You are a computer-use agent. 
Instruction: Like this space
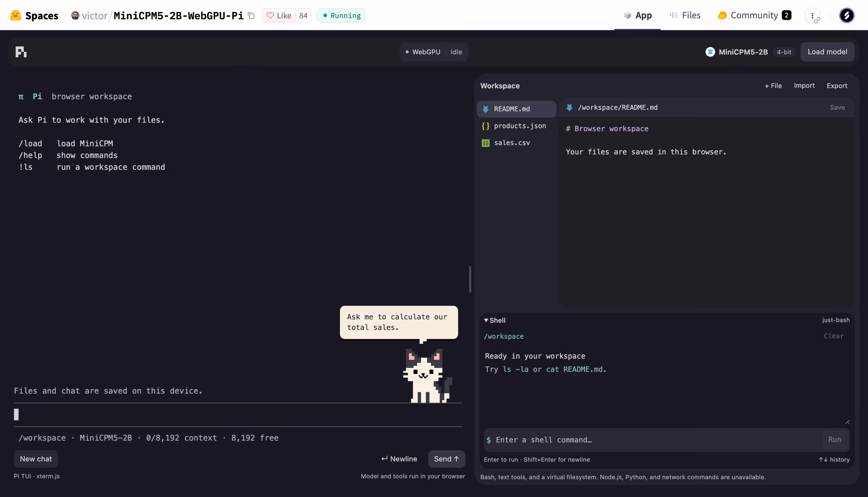[x=279, y=15]
